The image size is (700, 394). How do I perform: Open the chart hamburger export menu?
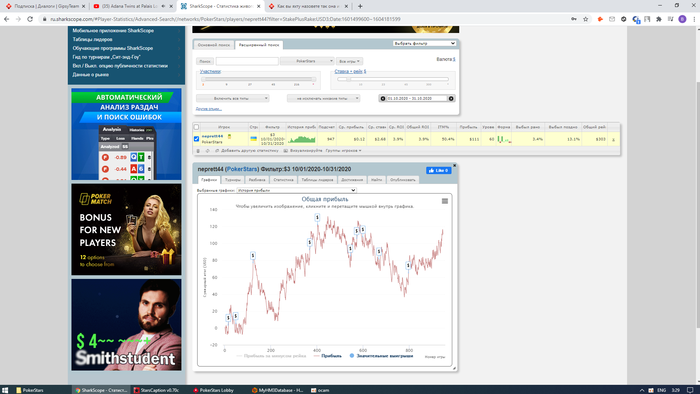[x=445, y=201]
